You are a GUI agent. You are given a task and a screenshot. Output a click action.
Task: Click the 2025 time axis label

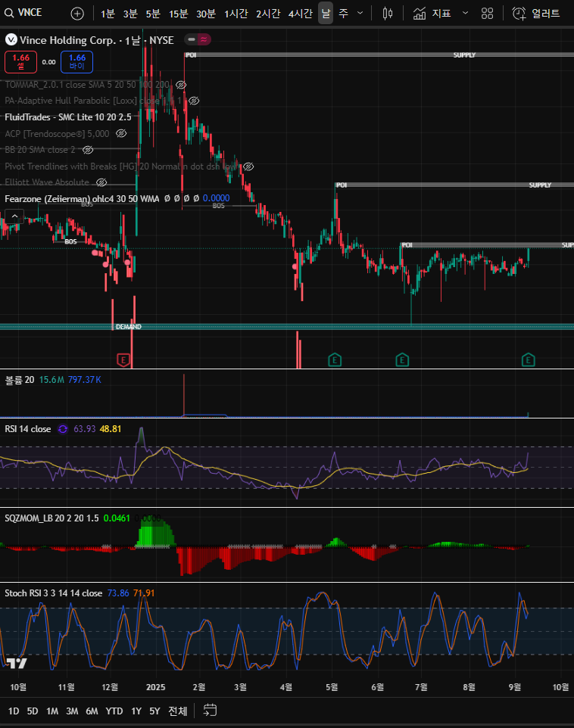click(156, 687)
